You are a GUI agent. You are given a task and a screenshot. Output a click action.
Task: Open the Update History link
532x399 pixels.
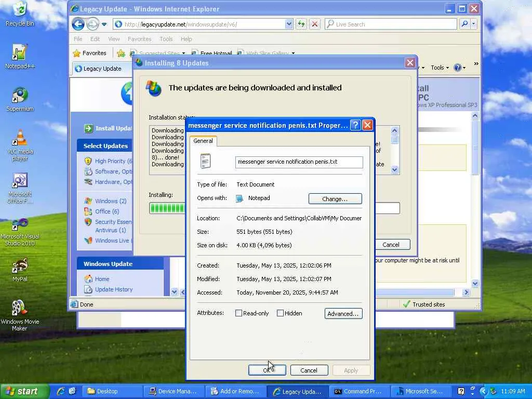[114, 289]
